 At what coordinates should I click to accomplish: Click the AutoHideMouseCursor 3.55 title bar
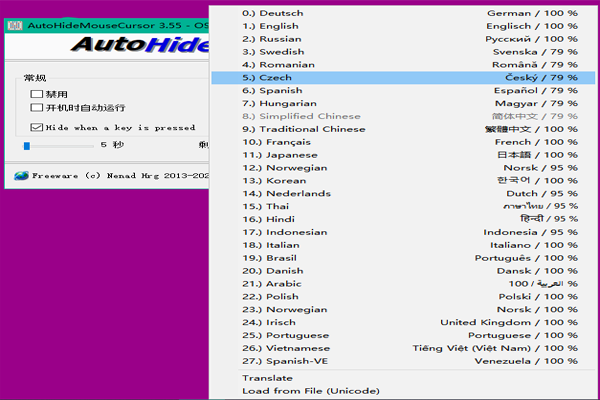point(107,26)
